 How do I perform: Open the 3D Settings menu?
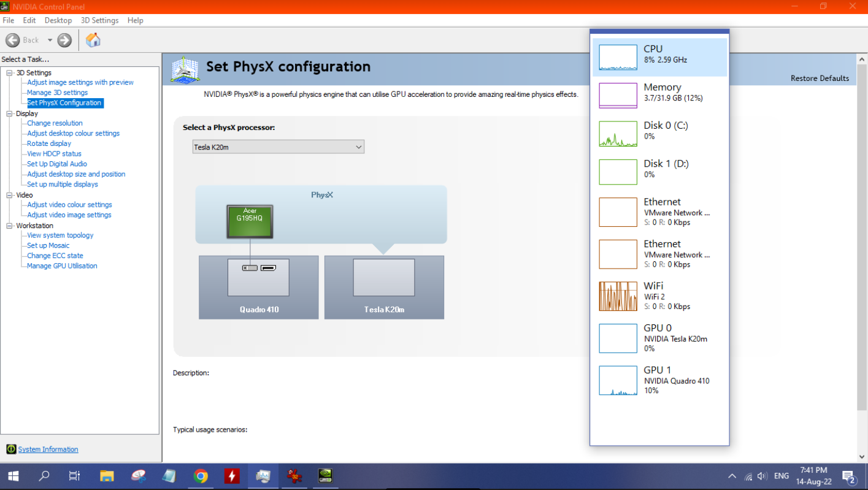click(99, 20)
